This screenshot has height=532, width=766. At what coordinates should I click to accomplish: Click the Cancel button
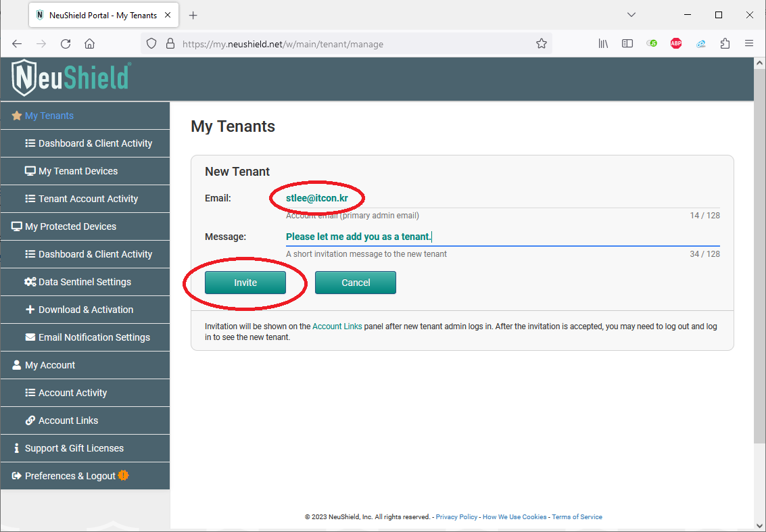(356, 283)
